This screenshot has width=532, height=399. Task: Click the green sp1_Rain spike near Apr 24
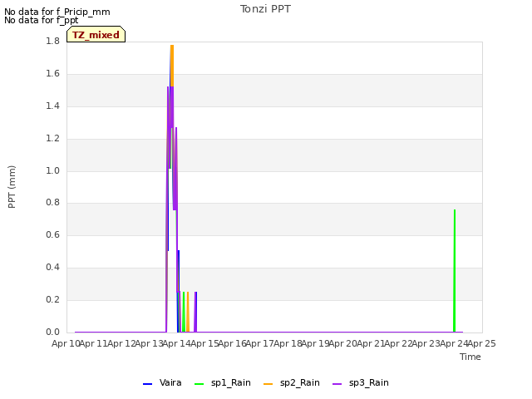pos(455,271)
